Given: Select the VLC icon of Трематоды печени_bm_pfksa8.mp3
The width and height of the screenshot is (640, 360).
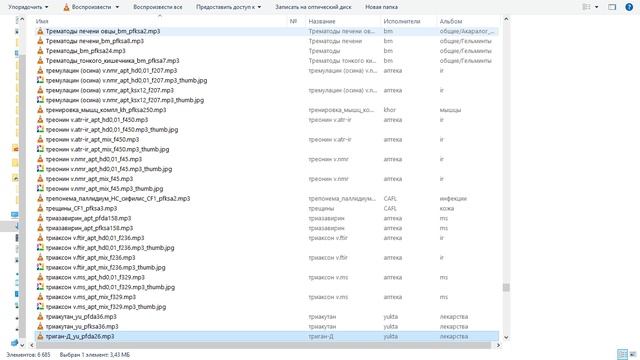Looking at the screenshot, I should click(40, 41).
